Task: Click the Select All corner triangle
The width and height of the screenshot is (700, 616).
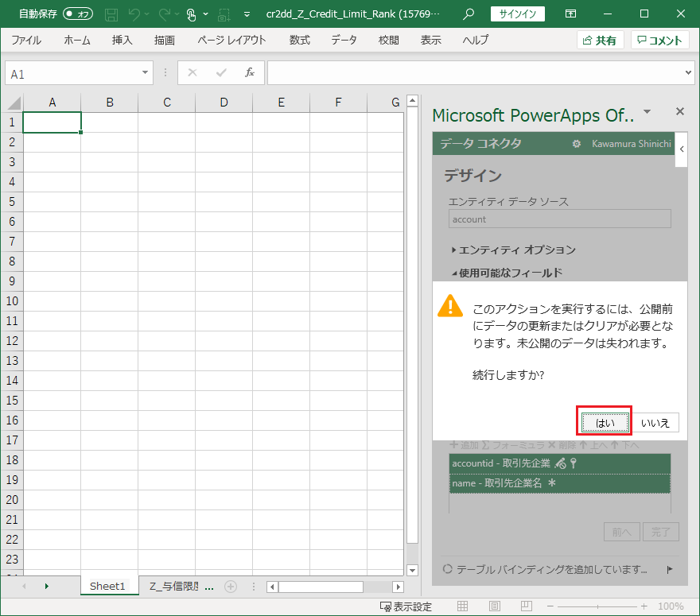Action: (x=14, y=103)
